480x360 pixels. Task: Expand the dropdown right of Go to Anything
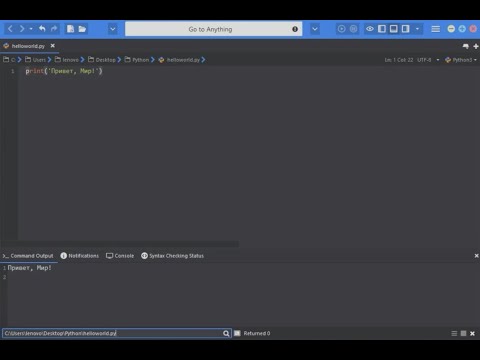coord(315,29)
